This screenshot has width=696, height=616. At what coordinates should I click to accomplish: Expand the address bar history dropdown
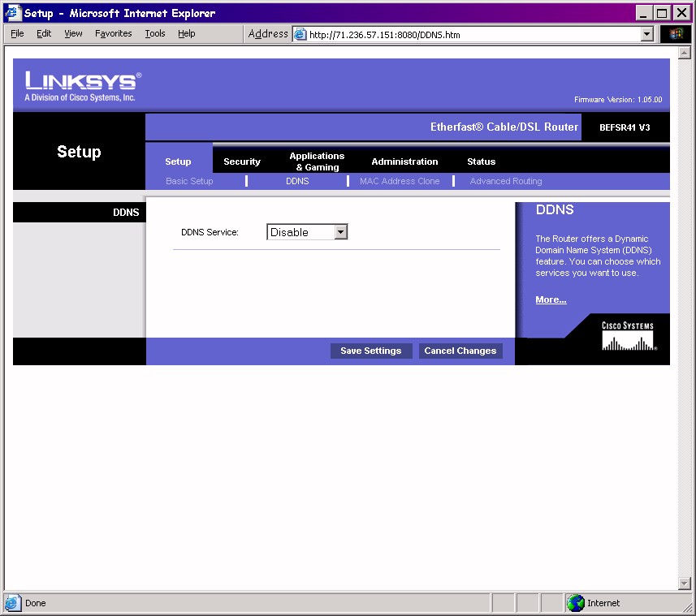coord(647,34)
